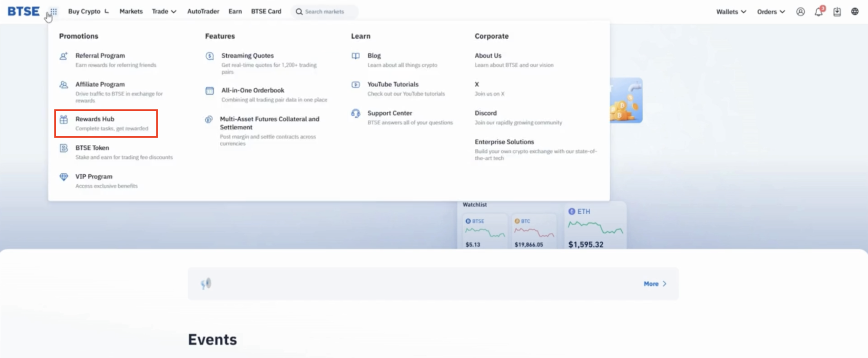Open the Markets menu item

(x=131, y=11)
